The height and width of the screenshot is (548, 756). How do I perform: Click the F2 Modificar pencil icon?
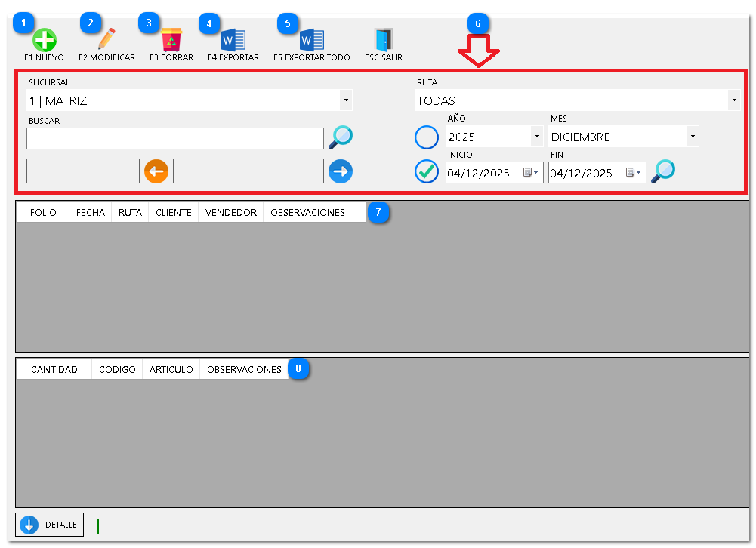(x=106, y=39)
